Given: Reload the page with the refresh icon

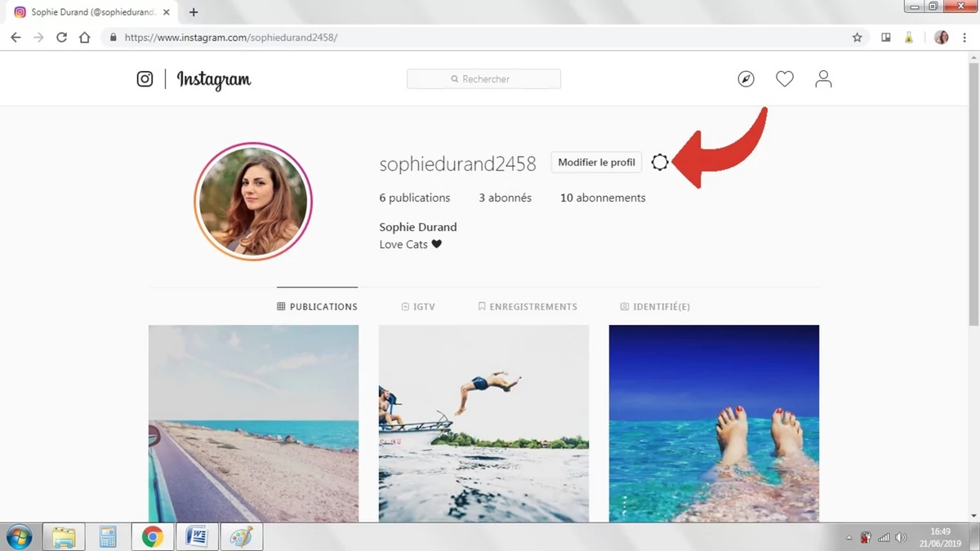Looking at the screenshot, I should 61,38.
